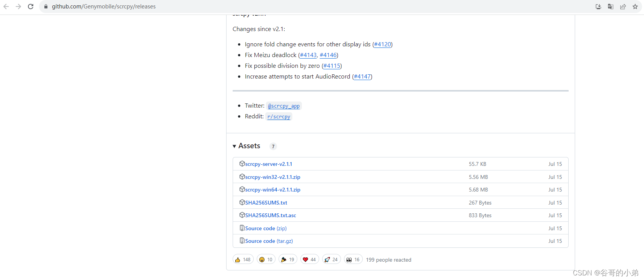Download scrcpy-win64-v2.1.1.zip

273,190
